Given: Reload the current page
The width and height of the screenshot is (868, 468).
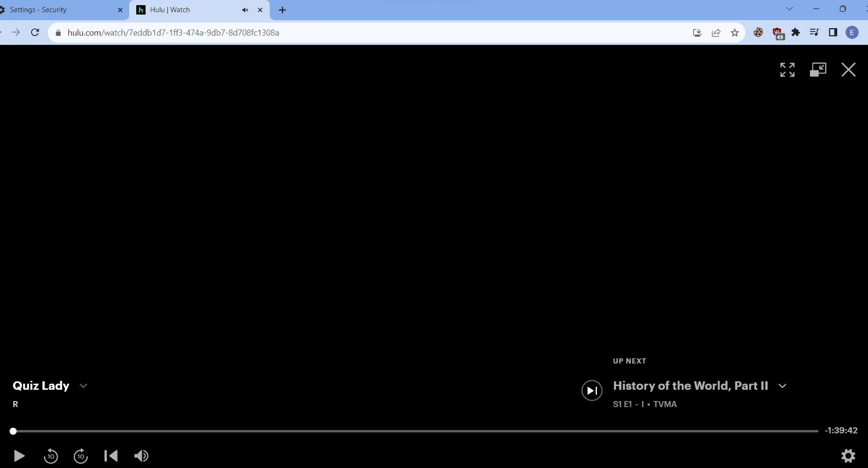Looking at the screenshot, I should click(x=35, y=32).
